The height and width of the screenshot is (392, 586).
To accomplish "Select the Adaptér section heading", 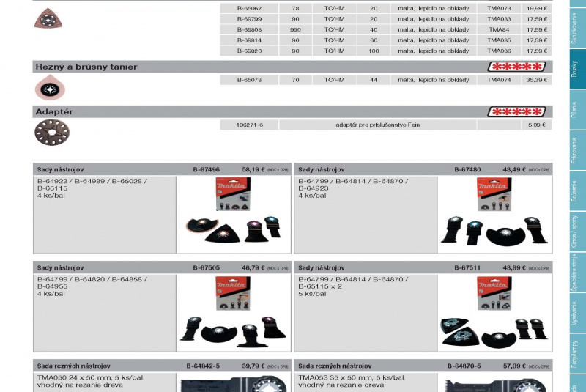I will click(54, 111).
